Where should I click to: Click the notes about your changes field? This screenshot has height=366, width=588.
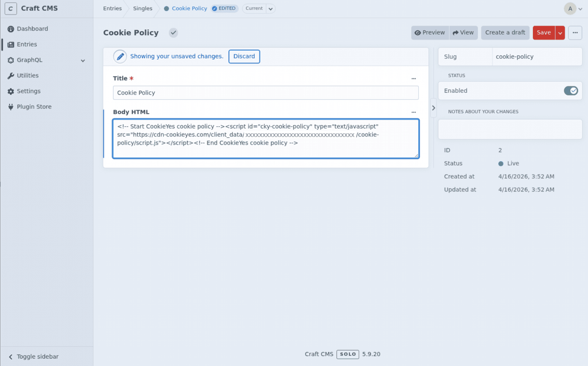pos(510,129)
